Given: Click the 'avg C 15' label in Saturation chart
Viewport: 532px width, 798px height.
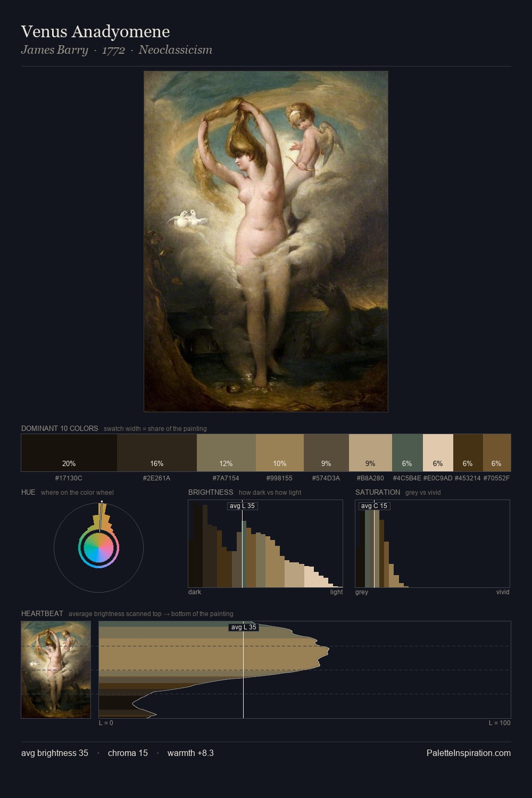Looking at the screenshot, I should (x=375, y=506).
